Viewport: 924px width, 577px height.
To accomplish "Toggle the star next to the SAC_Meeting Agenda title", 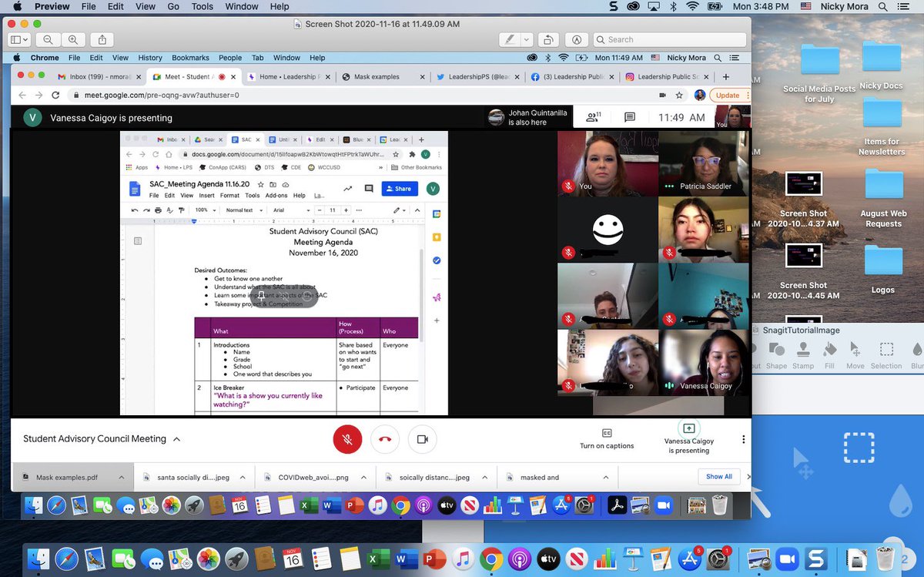I will tap(261, 185).
